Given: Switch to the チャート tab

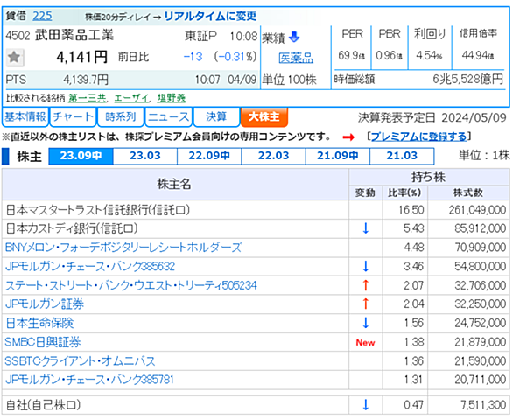Looking at the screenshot, I should pos(73,116).
